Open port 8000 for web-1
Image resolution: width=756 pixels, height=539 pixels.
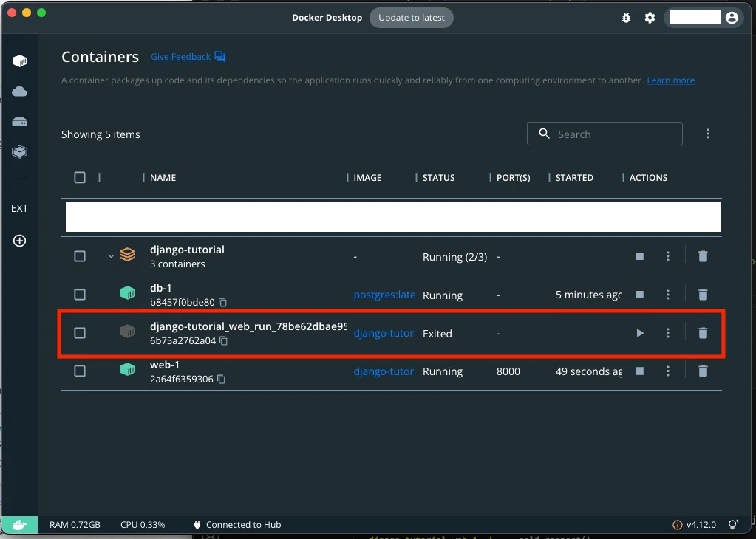[x=508, y=371]
